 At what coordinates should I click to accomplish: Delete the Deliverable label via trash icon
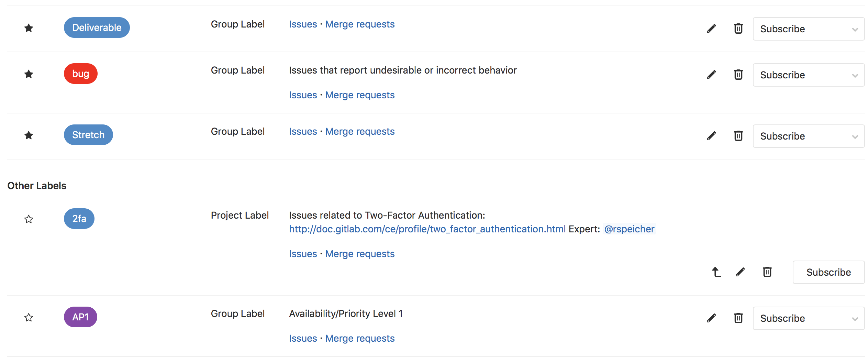point(738,29)
